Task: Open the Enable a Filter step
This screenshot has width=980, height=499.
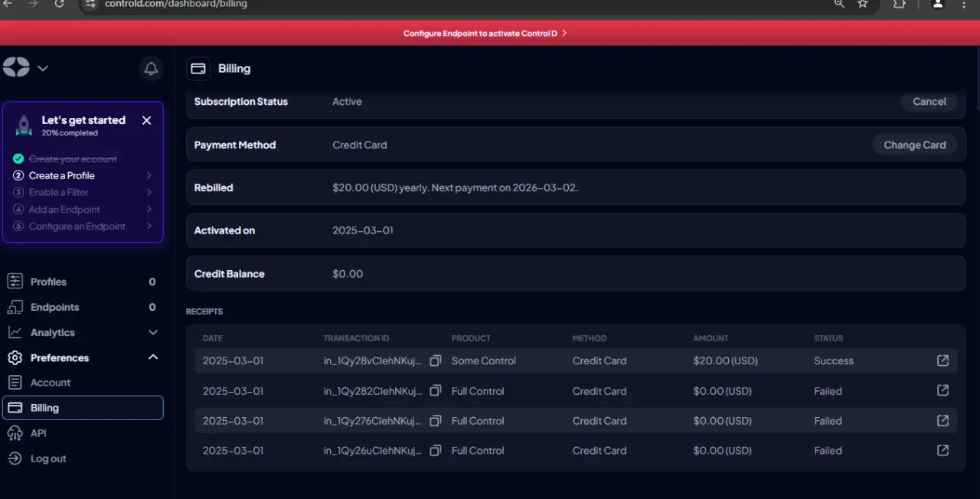Action: click(83, 192)
